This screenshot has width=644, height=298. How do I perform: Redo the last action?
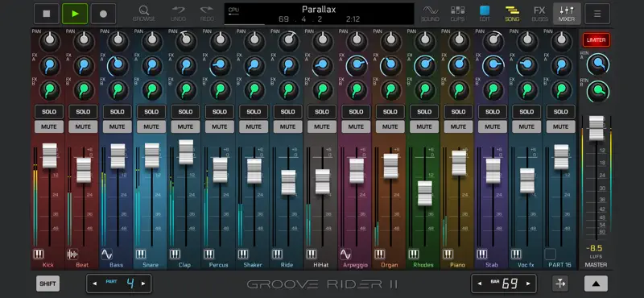click(207, 14)
